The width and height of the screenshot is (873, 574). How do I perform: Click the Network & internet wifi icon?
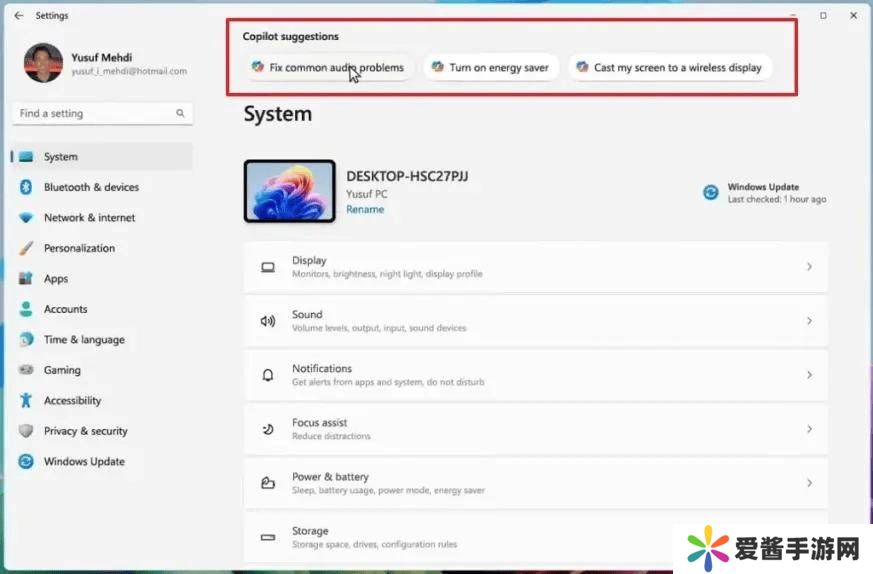tap(26, 218)
